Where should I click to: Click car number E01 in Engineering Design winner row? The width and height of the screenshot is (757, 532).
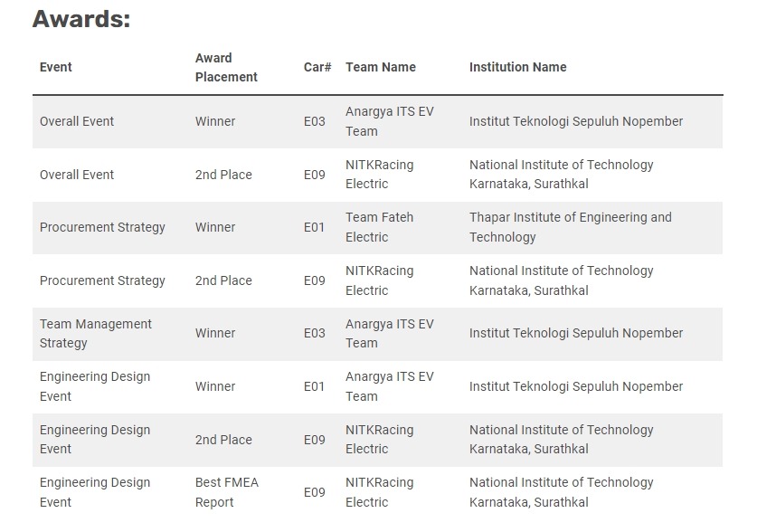pyautogui.click(x=314, y=386)
